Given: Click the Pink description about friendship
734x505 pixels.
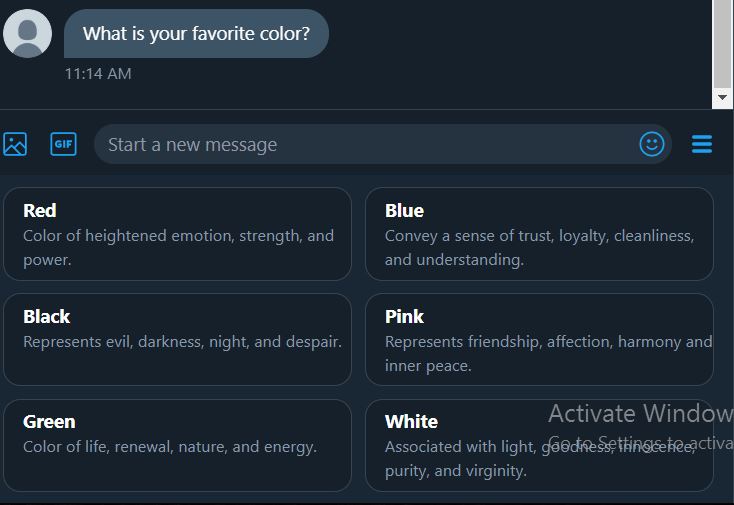Looking at the screenshot, I should pos(548,354).
